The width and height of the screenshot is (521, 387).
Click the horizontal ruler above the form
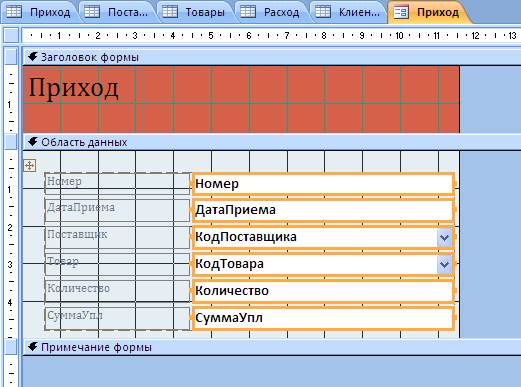pyautogui.click(x=271, y=35)
